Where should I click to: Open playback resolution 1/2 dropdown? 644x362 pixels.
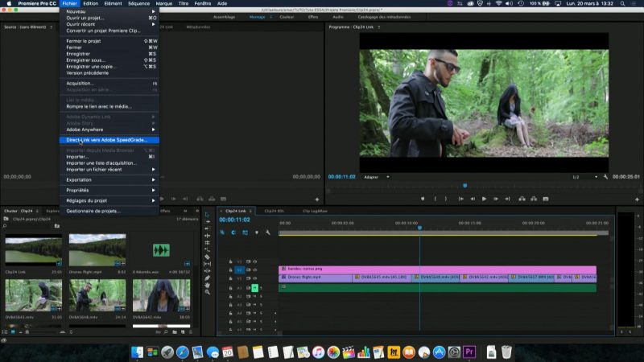click(x=585, y=177)
